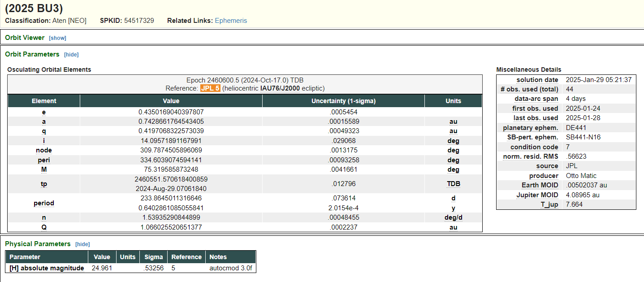Click the deg/d unit cell

coord(453,217)
